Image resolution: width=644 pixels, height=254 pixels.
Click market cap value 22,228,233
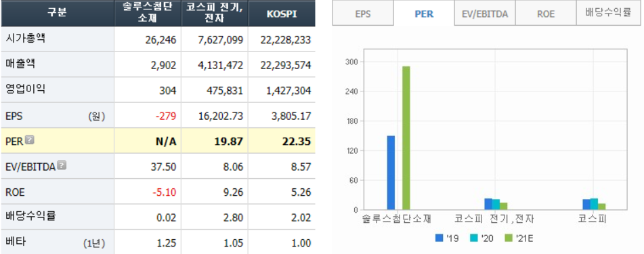pos(286,40)
